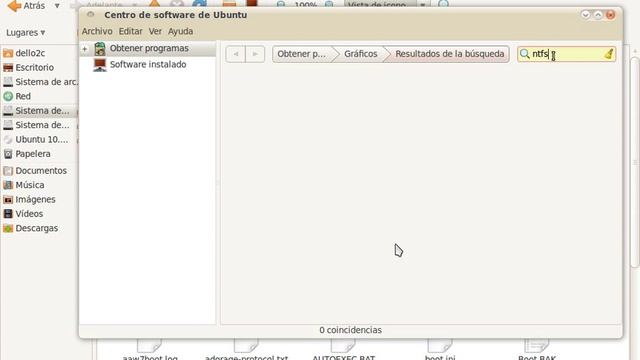Select the aaw7boot.log file
The image size is (640, 360).
click(x=150, y=349)
